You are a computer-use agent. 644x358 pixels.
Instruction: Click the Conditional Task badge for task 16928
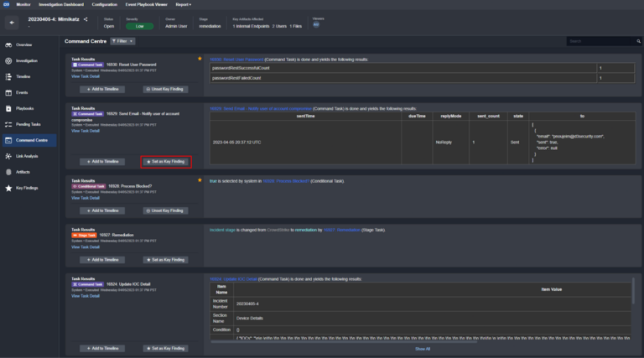click(89, 186)
